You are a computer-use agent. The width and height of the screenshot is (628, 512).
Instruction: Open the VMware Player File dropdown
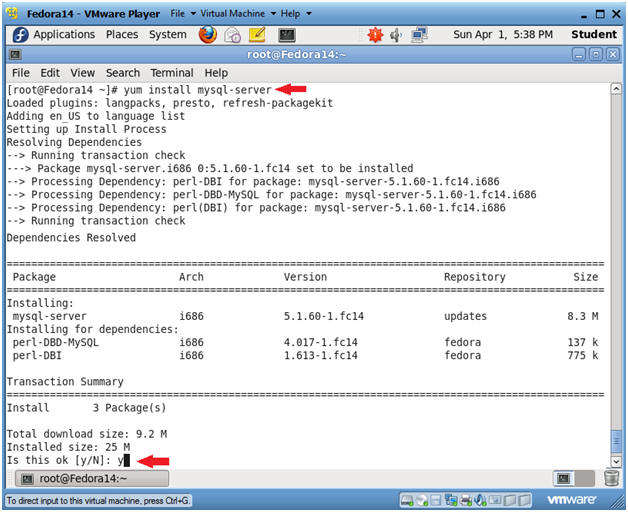[x=183, y=14]
